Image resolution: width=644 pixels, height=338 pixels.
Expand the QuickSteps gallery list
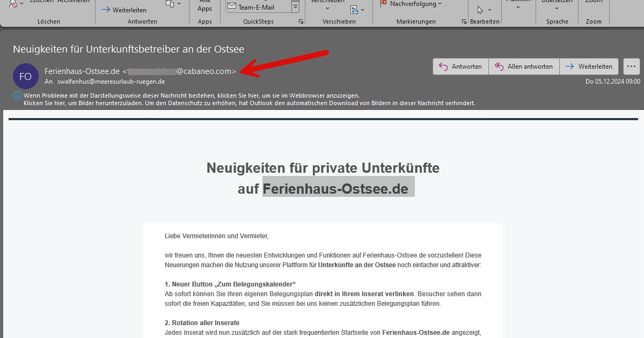(295, 7)
